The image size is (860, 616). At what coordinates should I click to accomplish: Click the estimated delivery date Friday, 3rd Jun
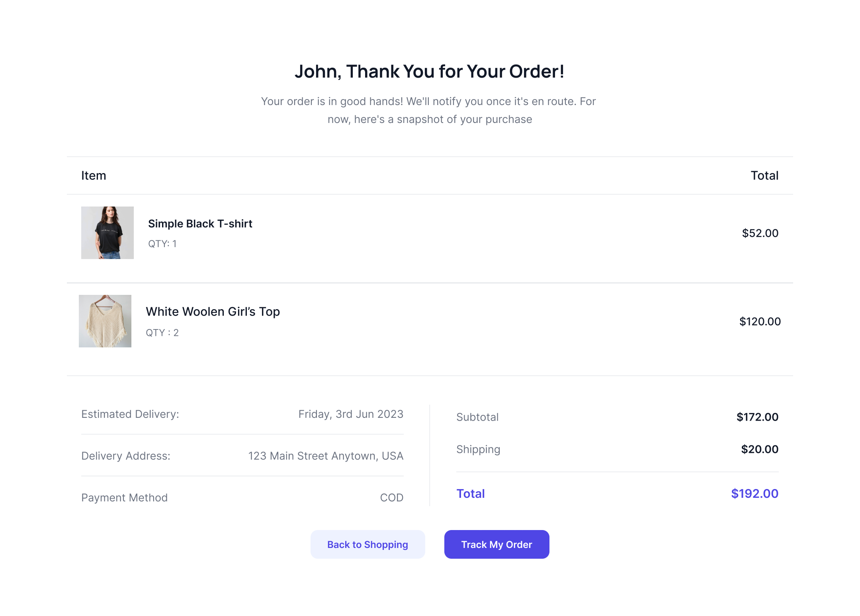click(x=351, y=414)
